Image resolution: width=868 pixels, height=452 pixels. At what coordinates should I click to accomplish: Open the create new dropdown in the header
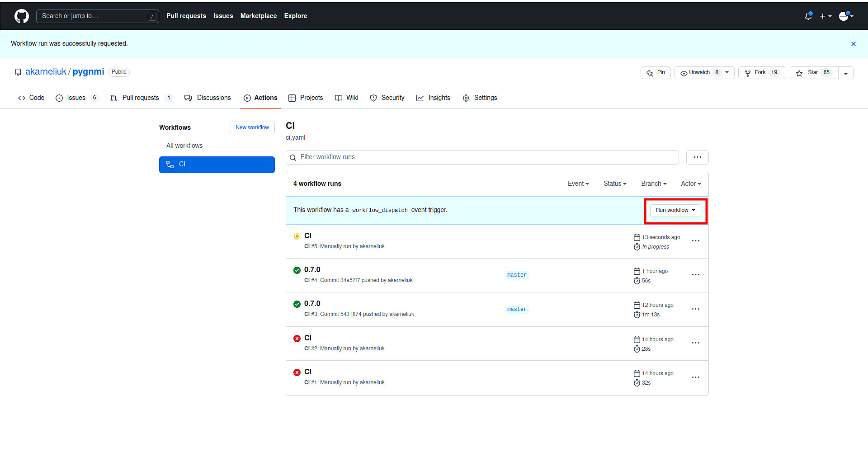[826, 16]
